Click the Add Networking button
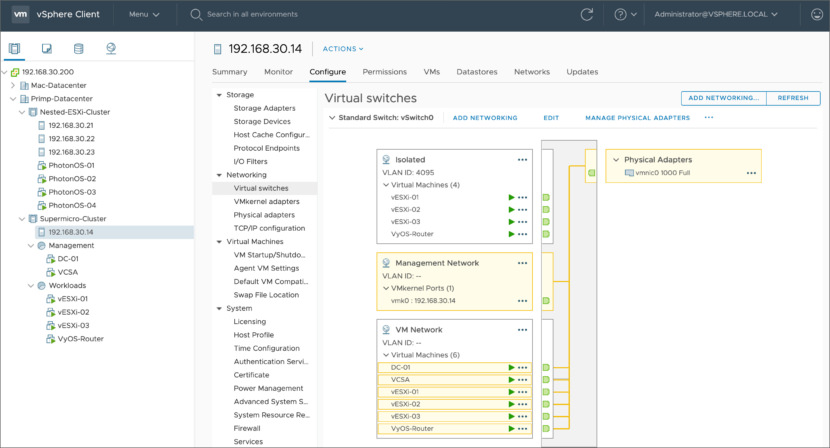830x448 pixels. 723,98
